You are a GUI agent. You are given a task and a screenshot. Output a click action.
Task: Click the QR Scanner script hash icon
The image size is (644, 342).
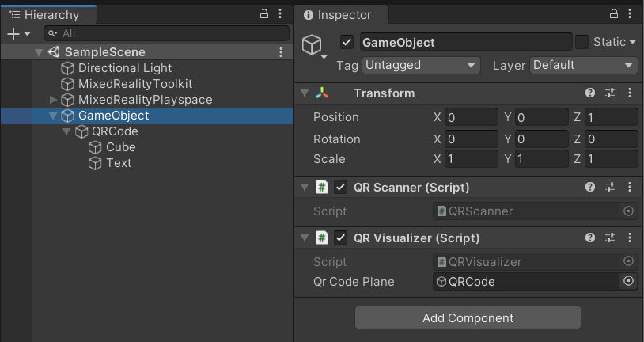322,187
